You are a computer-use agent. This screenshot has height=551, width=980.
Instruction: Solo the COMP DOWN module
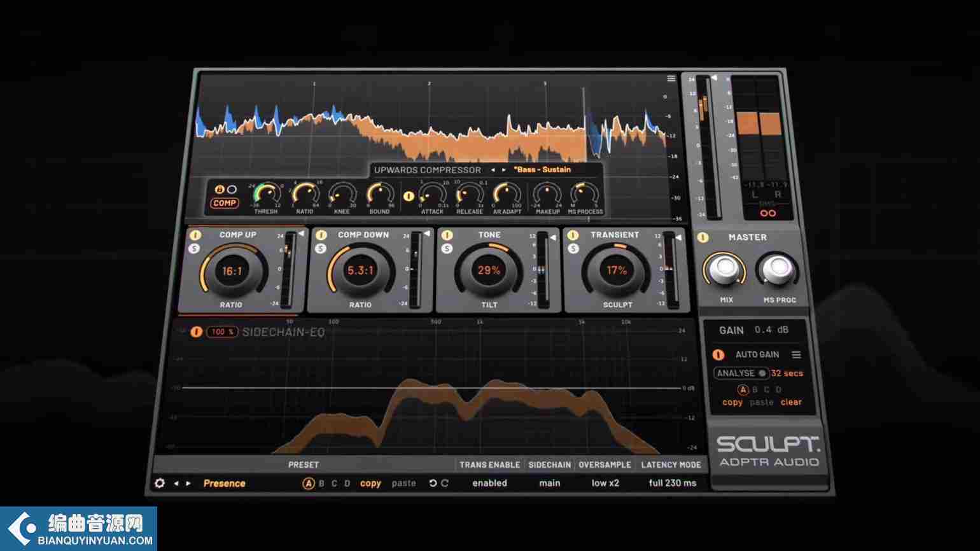tap(321, 248)
